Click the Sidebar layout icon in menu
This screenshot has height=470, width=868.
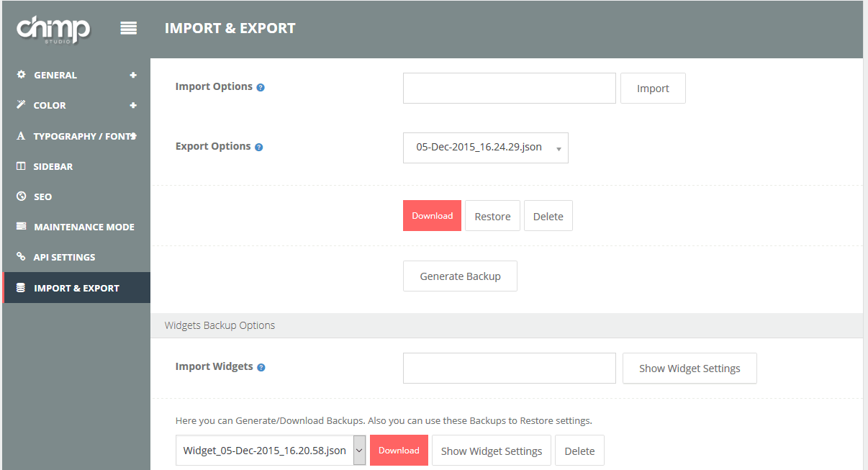pyautogui.click(x=21, y=166)
